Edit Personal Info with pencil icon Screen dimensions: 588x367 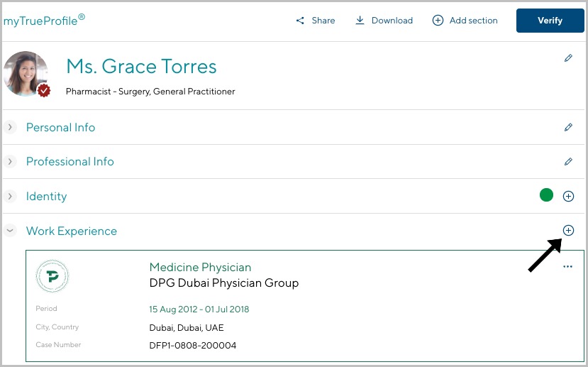(568, 127)
